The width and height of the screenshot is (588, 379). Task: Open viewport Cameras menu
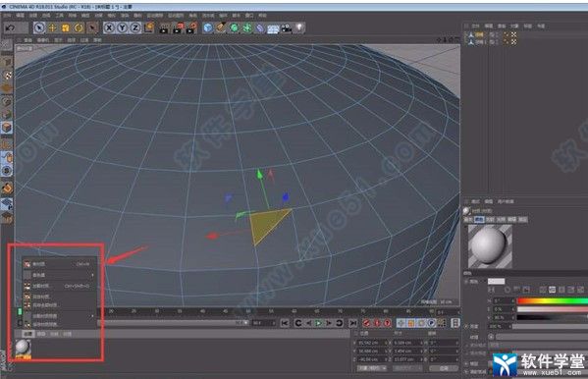tap(43, 40)
